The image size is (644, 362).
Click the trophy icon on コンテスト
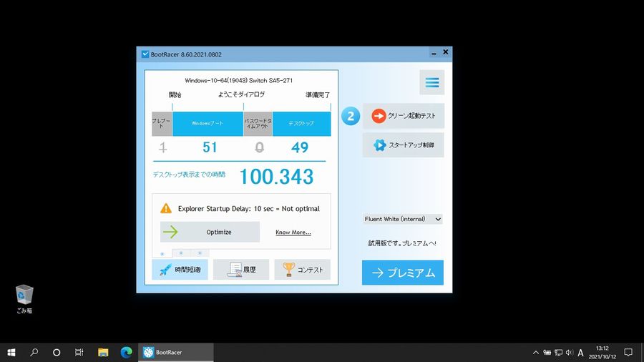(289, 269)
